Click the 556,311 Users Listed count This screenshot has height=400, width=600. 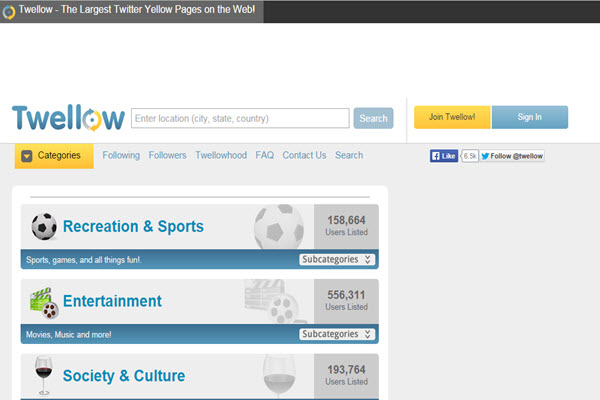[346, 300]
